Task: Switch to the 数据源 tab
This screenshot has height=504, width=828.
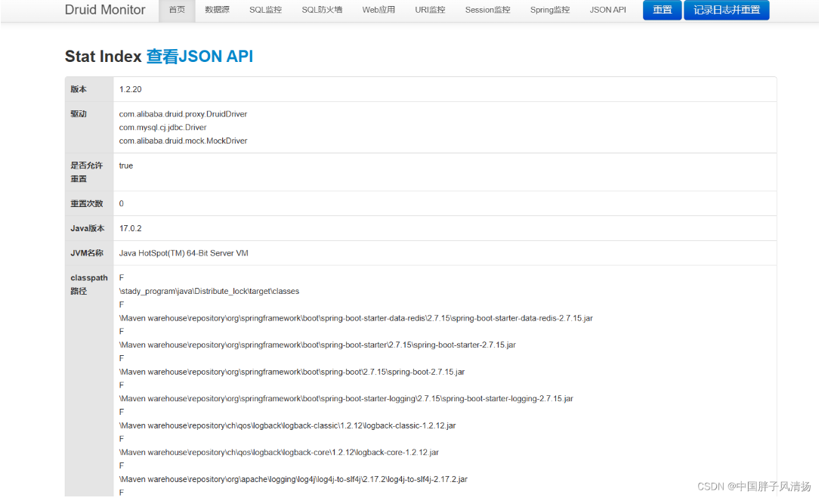Action: coord(217,10)
